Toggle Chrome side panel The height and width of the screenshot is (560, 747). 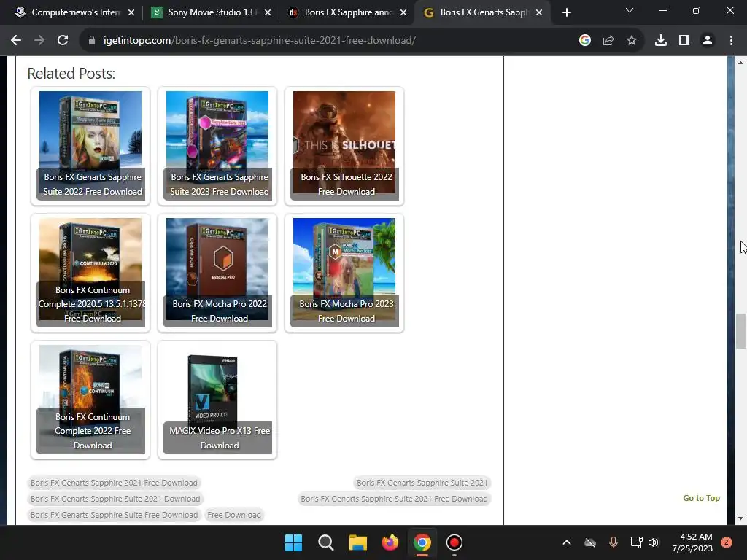(684, 41)
